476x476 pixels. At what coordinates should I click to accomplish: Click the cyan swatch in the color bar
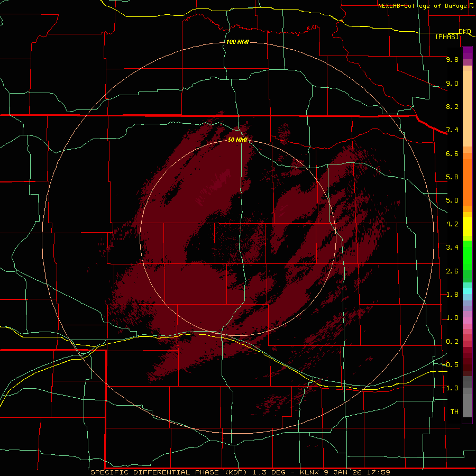click(x=467, y=291)
